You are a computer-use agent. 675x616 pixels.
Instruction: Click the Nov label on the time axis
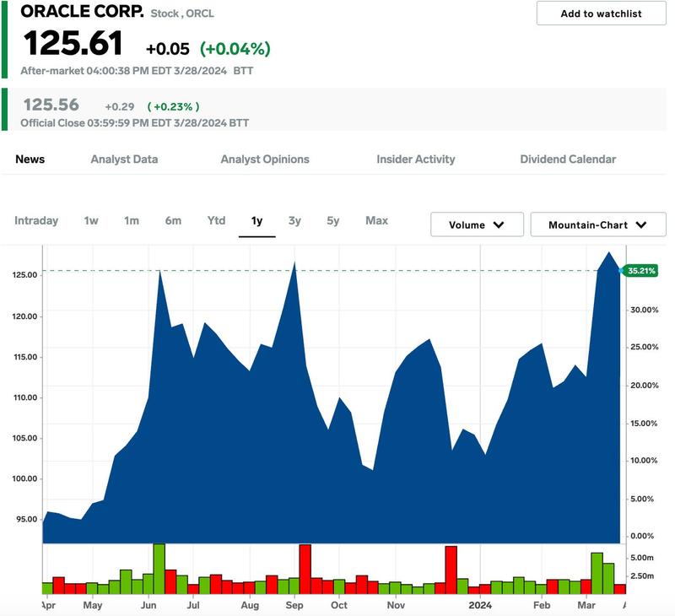tap(396, 605)
